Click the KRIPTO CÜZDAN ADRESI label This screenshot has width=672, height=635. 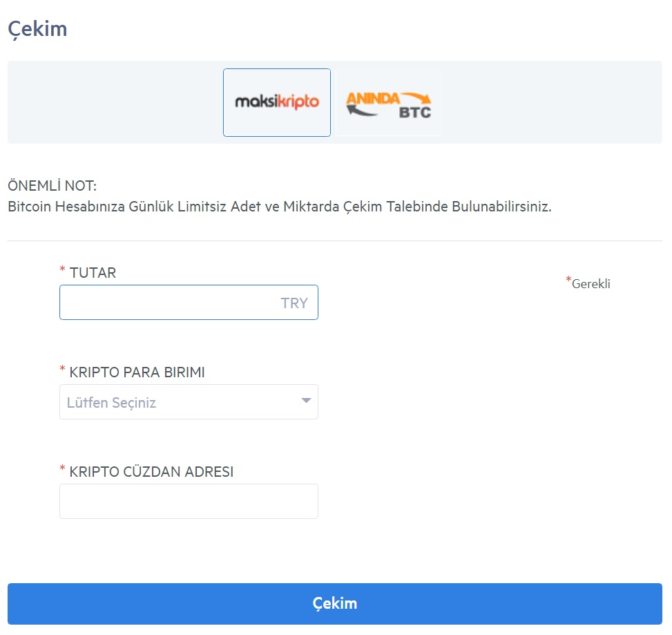point(151,472)
